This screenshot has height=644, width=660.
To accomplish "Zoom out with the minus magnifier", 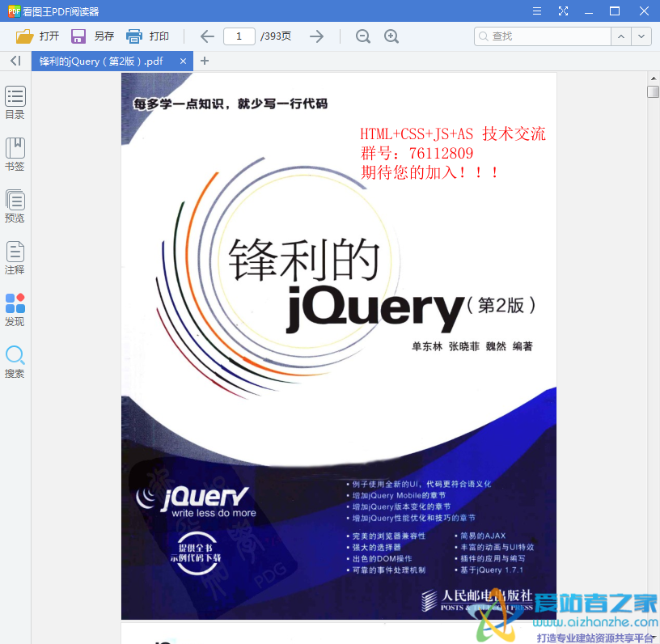I will click(363, 36).
